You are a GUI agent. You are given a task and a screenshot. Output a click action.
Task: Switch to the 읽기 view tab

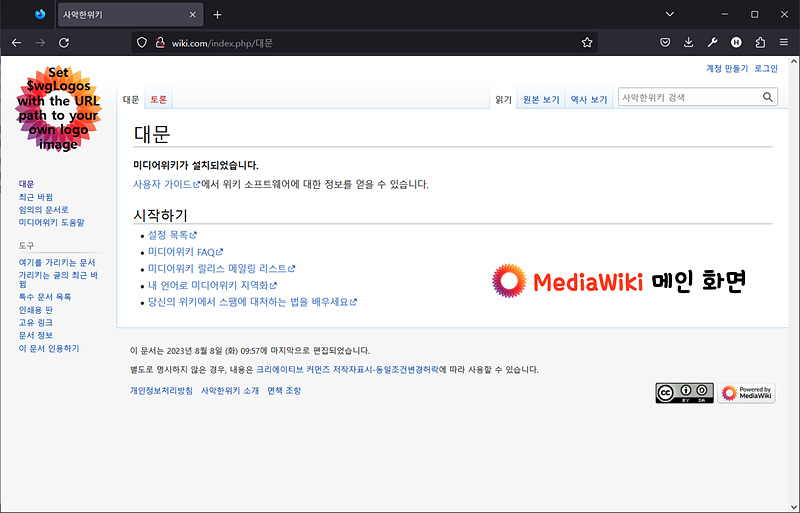pyautogui.click(x=503, y=100)
